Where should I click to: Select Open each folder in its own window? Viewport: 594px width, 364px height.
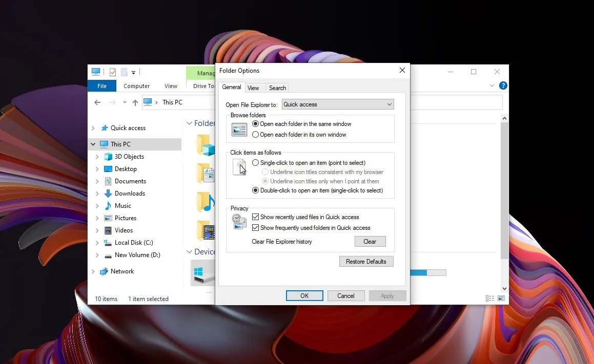coord(256,135)
